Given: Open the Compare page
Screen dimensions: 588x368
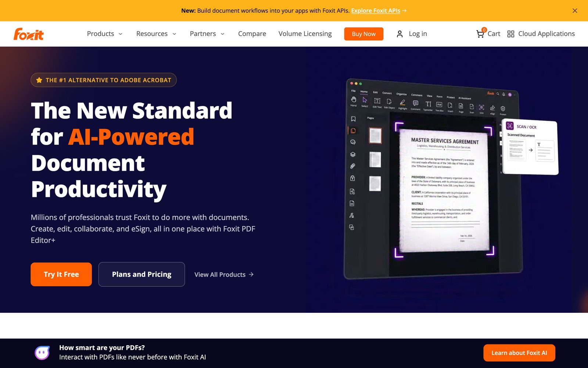Looking at the screenshot, I should click(252, 34).
